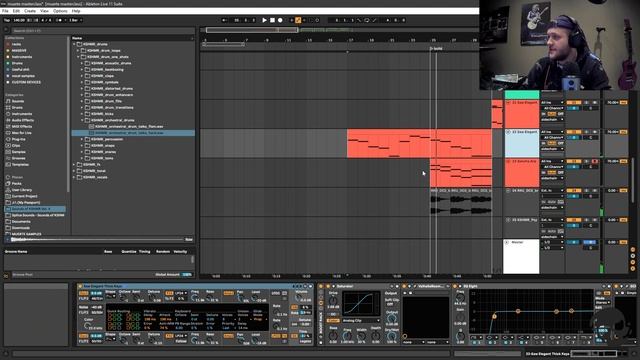This screenshot has width=640, height=360.
Task: Expand the KSHMR_fx folder
Action: [74, 164]
